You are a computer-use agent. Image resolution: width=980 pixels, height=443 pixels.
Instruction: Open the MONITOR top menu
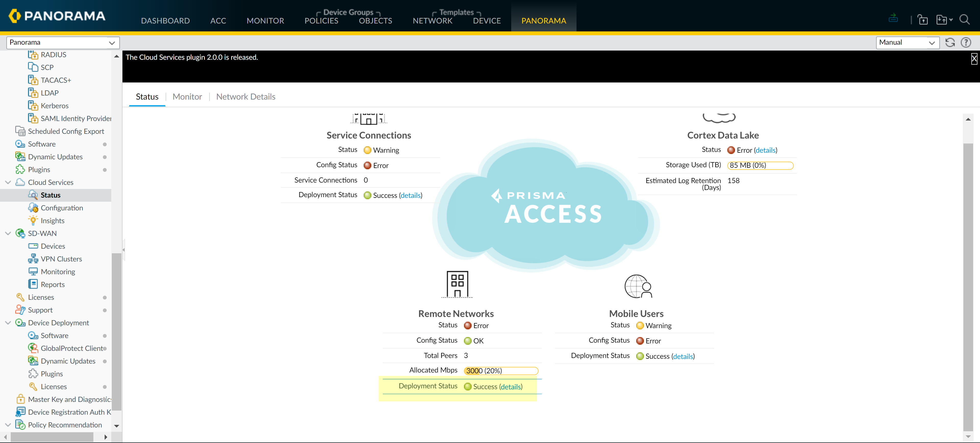(265, 20)
